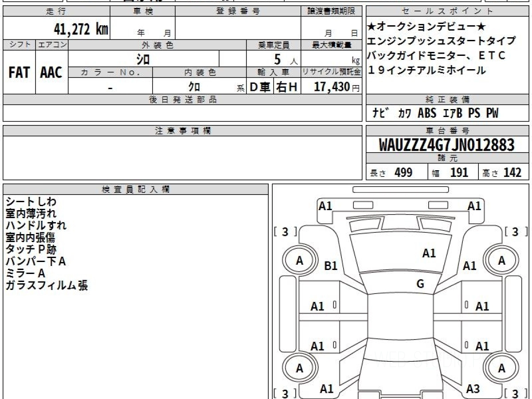Image resolution: width=532 pixels, height=399 pixels.
Task: Select the 長さ 499 dimension cell
Action: 397,172
